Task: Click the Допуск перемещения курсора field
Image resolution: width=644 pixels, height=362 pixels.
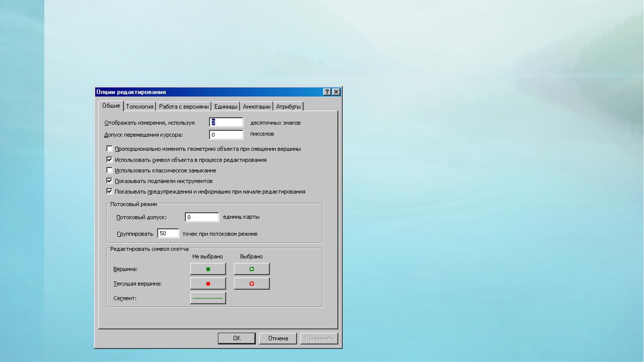Action: click(226, 135)
